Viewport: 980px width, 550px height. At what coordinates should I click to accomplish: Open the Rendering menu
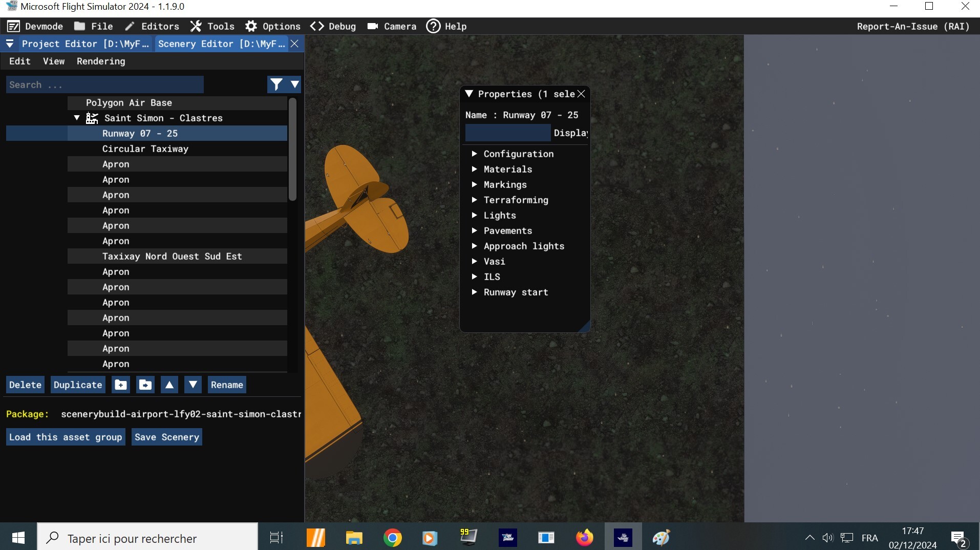pos(101,61)
